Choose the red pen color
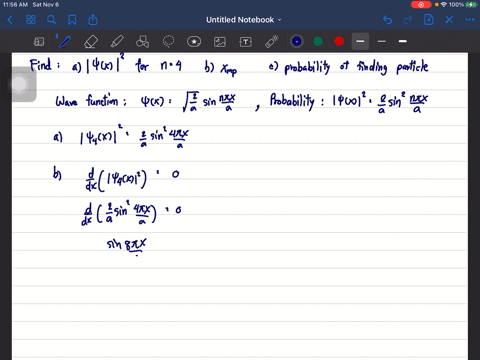The width and height of the screenshot is (480, 360). (339, 41)
